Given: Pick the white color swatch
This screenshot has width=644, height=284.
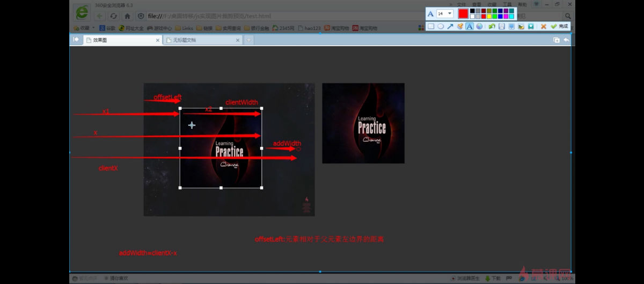Looking at the screenshot, I should click(472, 17).
